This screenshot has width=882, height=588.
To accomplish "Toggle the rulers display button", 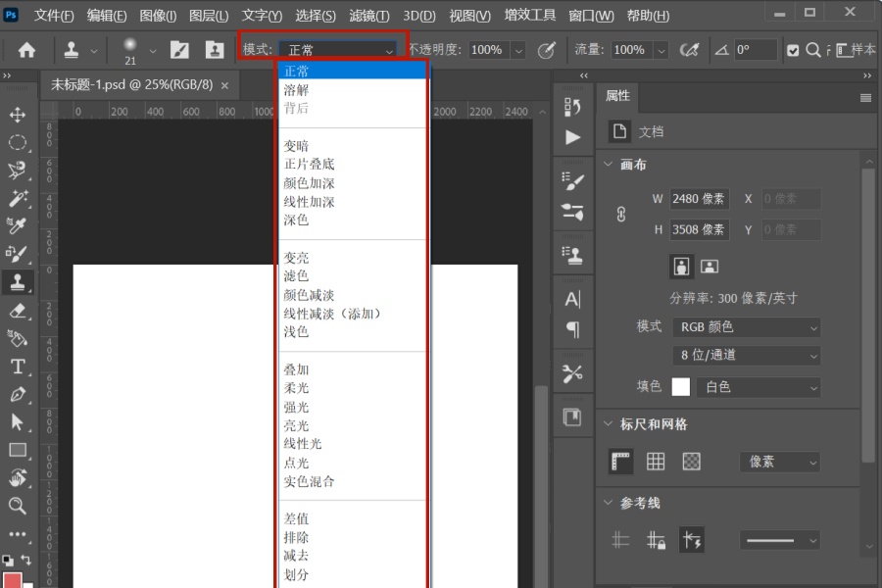I will click(x=620, y=462).
